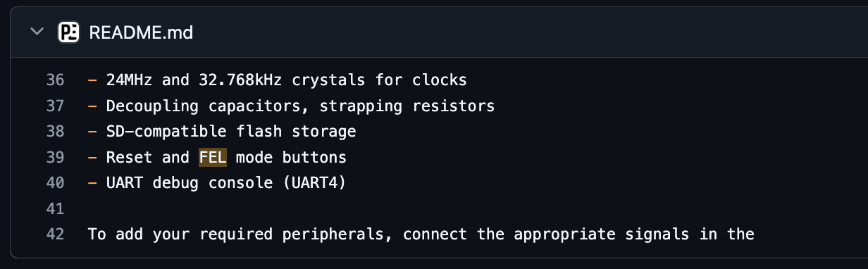The image size is (868, 269).
Task: Click the highlighted FEL search match
Action: (213, 157)
